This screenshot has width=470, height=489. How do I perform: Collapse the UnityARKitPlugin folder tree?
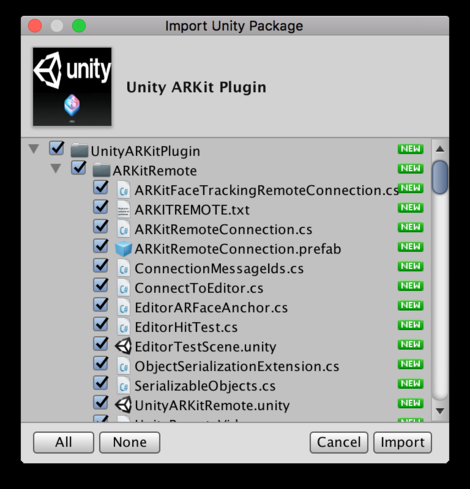(34, 149)
